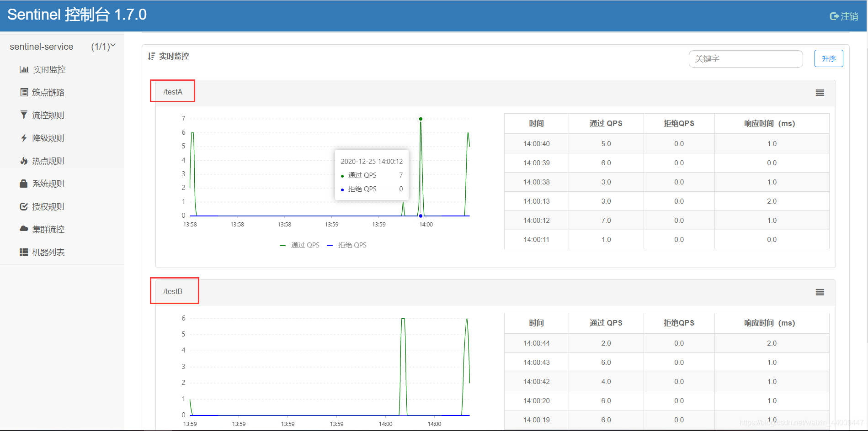Click the /testA resource title
The image size is (868, 431).
pos(173,92)
